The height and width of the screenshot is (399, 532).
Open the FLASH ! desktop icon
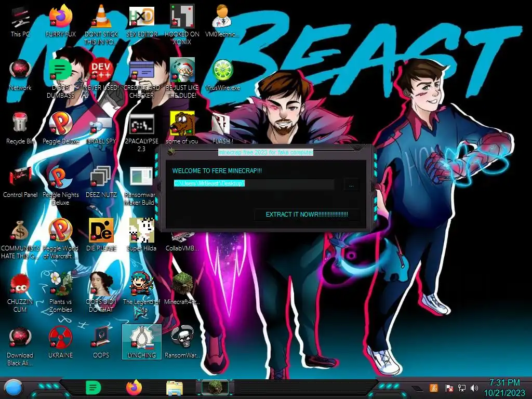pyautogui.click(x=222, y=129)
